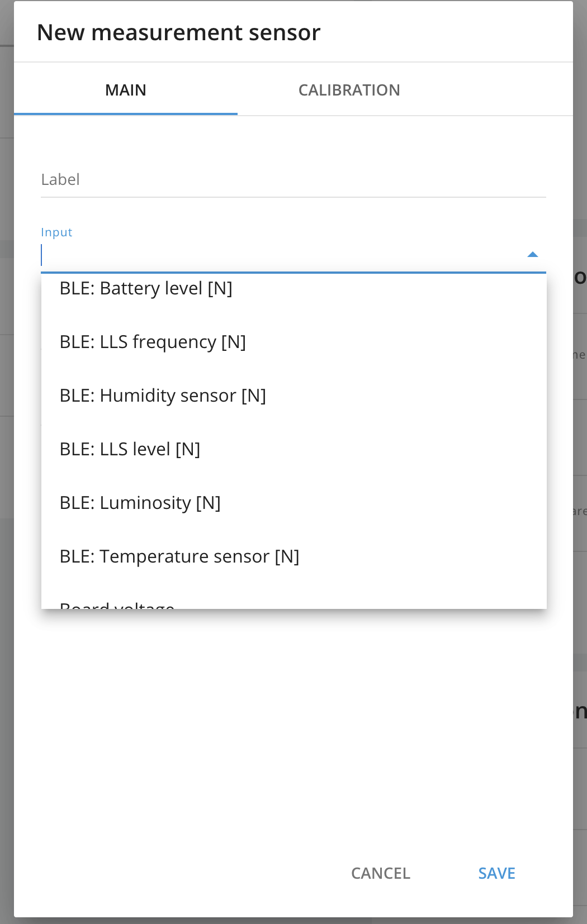Image resolution: width=587 pixels, height=924 pixels.
Task: Focus the Label text field
Action: (293, 179)
